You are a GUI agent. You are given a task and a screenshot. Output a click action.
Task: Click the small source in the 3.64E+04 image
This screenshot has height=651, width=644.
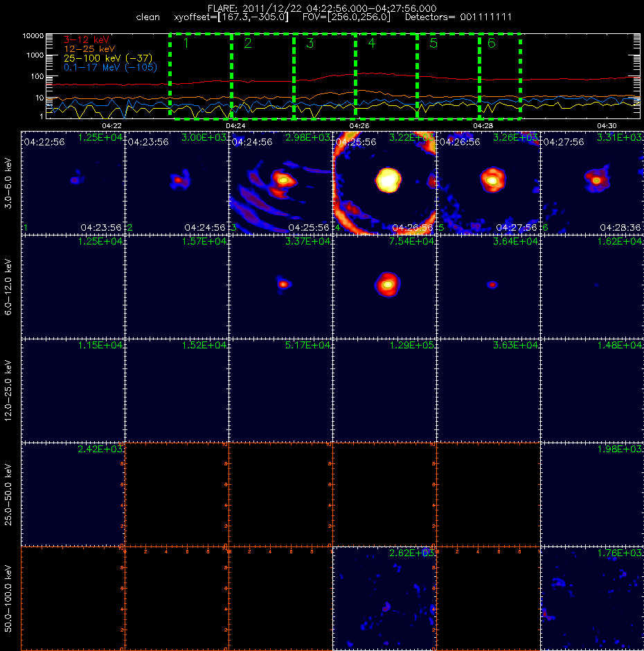pyautogui.click(x=492, y=285)
